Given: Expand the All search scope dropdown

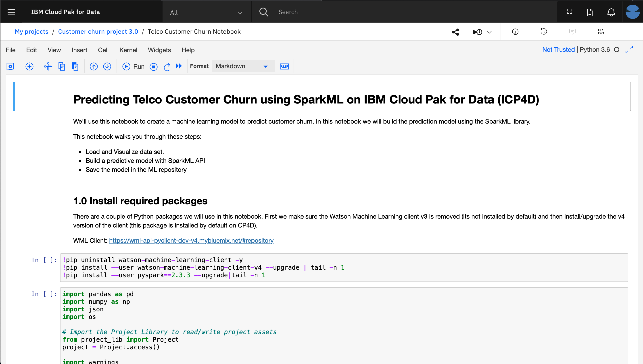Looking at the screenshot, I should point(207,12).
